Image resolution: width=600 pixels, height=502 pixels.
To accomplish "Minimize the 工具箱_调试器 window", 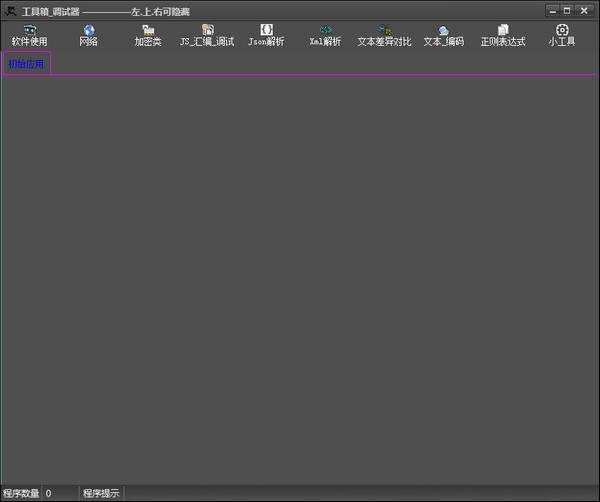I will [551, 10].
